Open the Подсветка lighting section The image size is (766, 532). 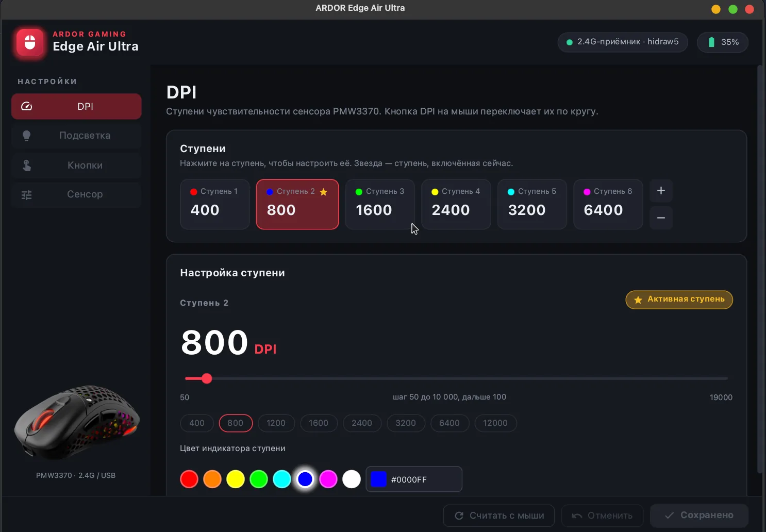(76, 136)
